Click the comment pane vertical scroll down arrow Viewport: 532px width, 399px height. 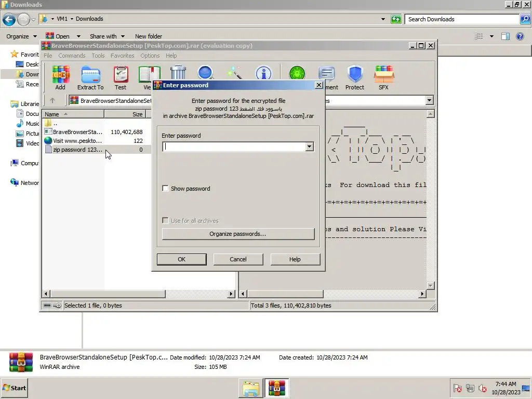click(x=430, y=286)
